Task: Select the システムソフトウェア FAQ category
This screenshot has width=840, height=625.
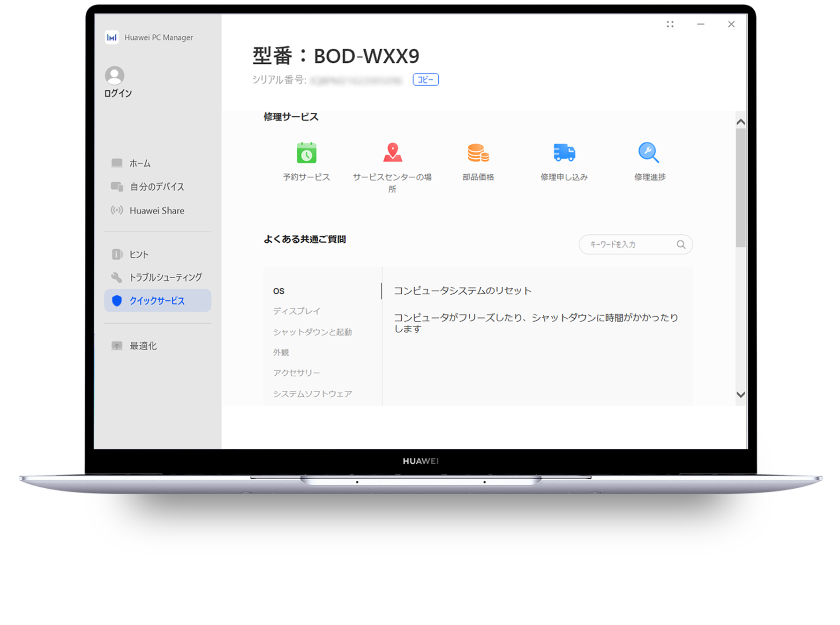Action: (313, 394)
